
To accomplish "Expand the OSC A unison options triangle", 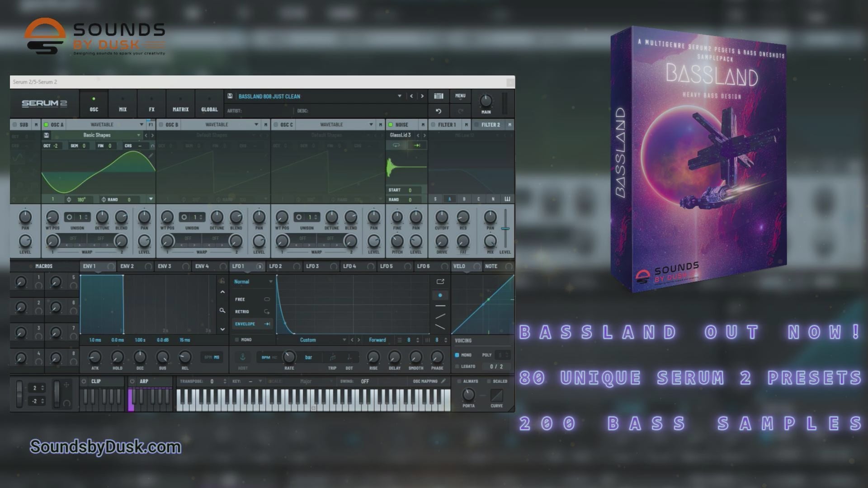I will (151, 199).
